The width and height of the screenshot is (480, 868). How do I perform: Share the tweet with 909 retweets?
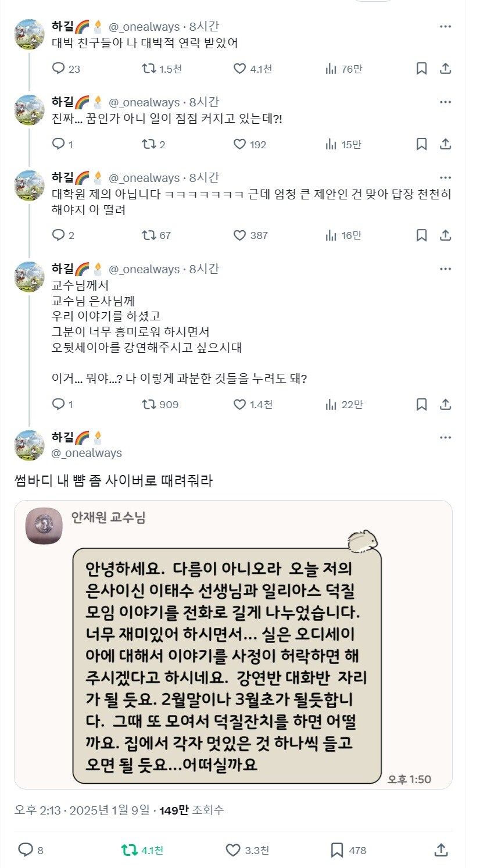tap(445, 404)
